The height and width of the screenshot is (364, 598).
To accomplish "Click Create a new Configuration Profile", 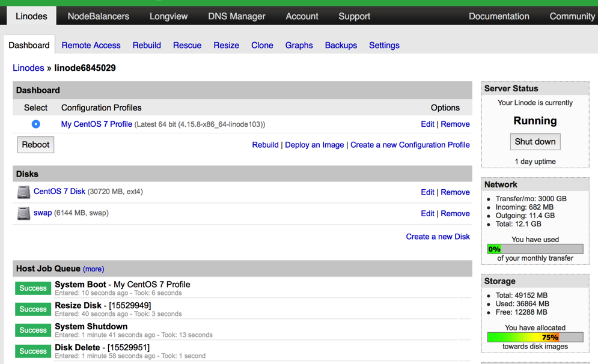I will [410, 145].
